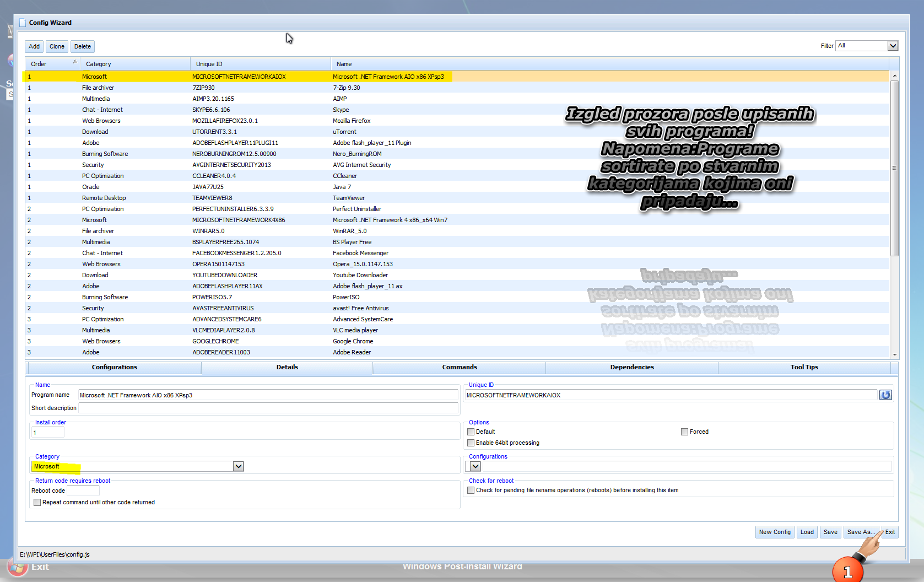
Task: Click the Config Wizard title document icon
Action: (23, 23)
